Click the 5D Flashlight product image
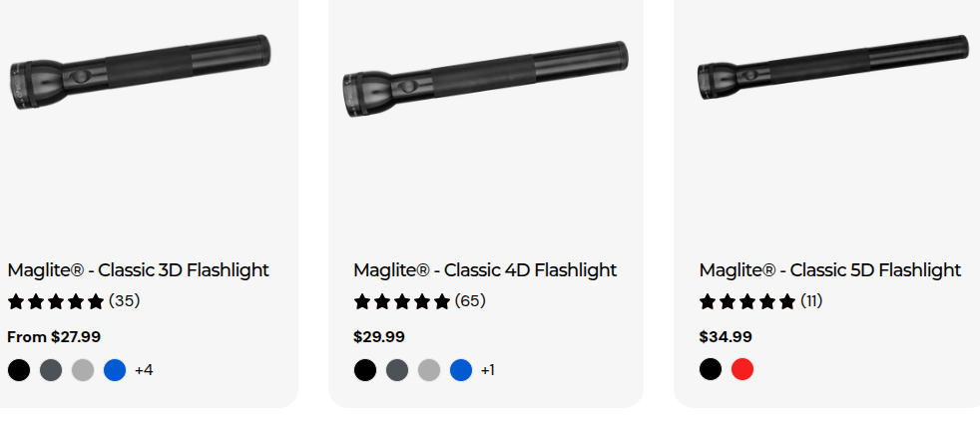Screen dimensions: 980x426 click(833, 68)
